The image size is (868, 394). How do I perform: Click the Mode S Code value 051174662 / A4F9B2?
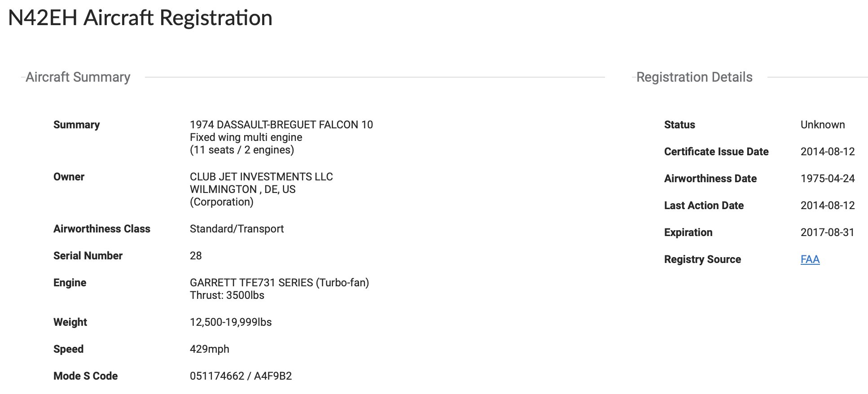(241, 376)
